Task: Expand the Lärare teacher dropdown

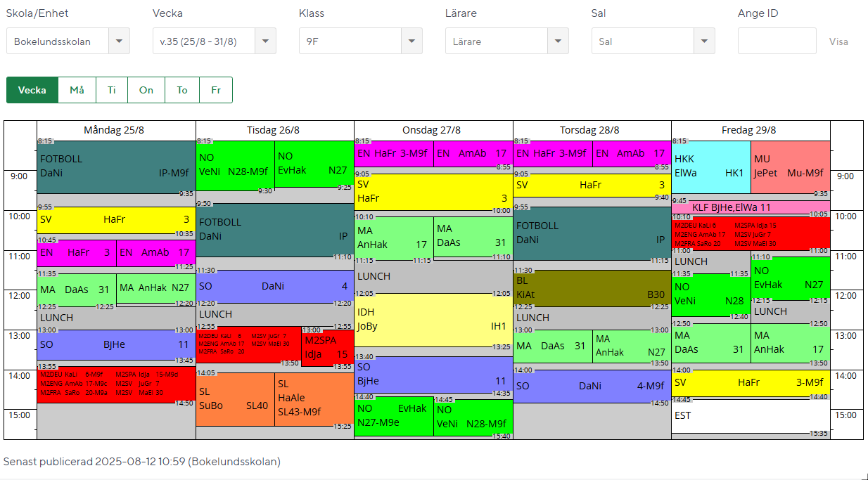Action: click(506, 41)
